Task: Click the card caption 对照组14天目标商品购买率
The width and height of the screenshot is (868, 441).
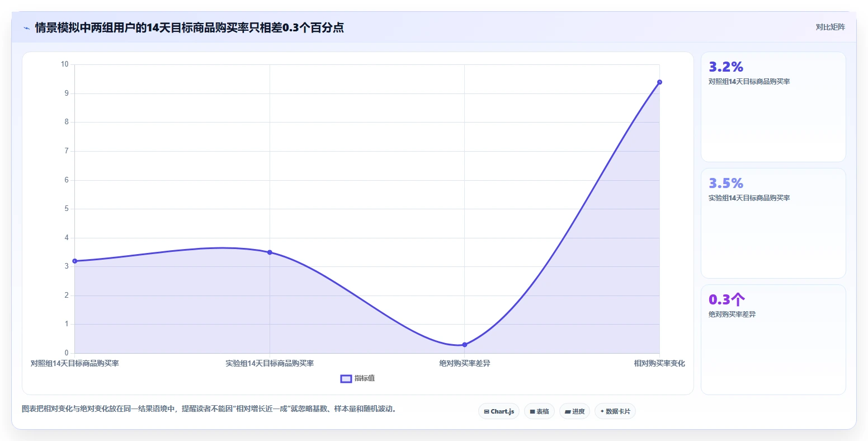Action: pyautogui.click(x=749, y=82)
